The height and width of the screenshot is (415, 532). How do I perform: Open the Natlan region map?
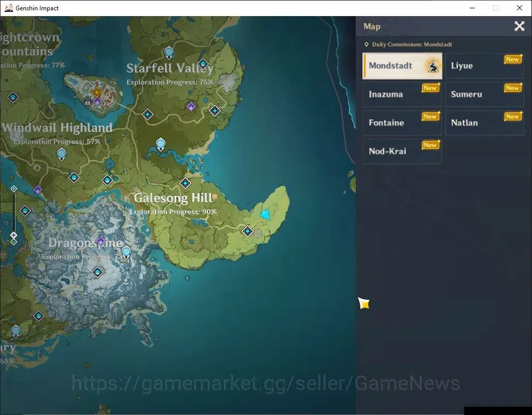[484, 123]
